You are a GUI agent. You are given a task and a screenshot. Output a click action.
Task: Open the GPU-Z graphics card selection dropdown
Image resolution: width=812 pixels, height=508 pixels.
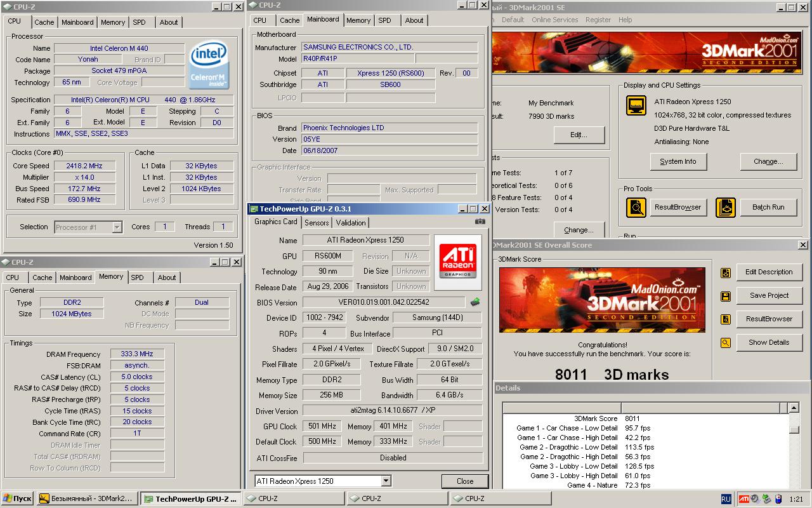(x=386, y=481)
